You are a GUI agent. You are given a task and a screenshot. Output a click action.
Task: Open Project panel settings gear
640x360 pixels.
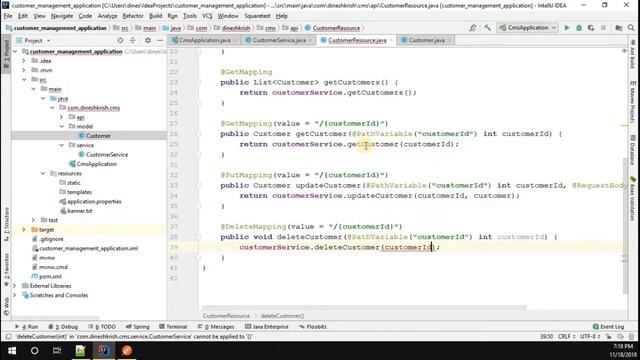(x=148, y=40)
